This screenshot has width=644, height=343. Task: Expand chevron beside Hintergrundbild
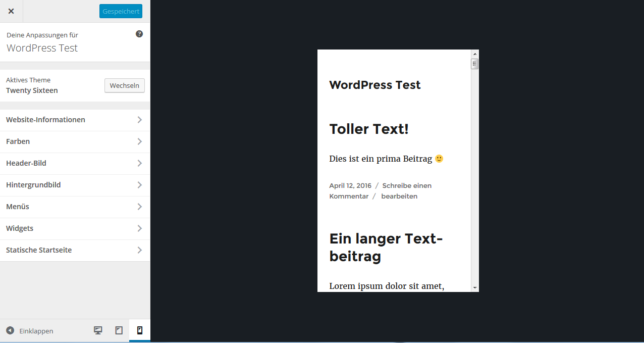140,185
